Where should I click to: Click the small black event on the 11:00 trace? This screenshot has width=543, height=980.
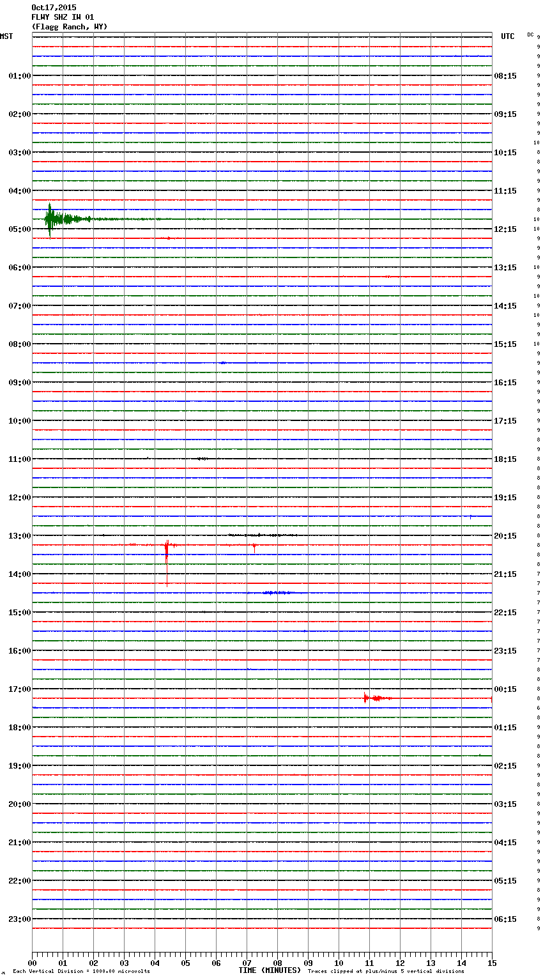pos(202,459)
